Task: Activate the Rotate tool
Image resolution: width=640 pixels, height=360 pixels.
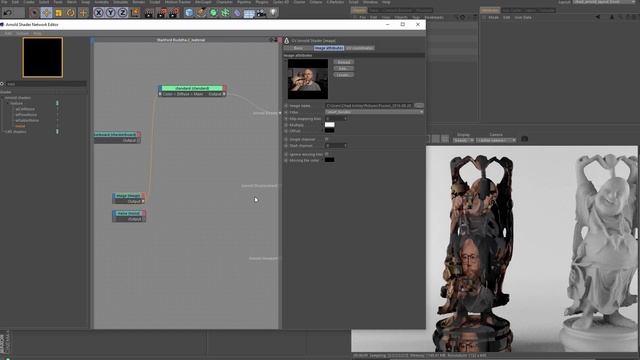Action: tap(71, 13)
